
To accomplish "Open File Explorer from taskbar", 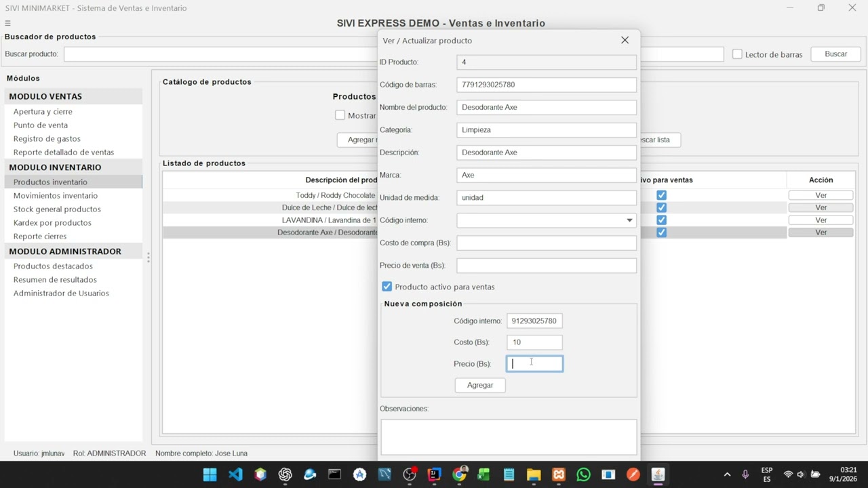I will (534, 474).
